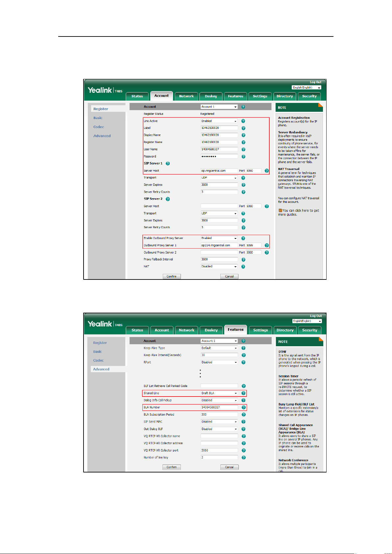The image size is (392, 554).
Task: Click the help icon beside BLA Number
Action: pos(244,407)
